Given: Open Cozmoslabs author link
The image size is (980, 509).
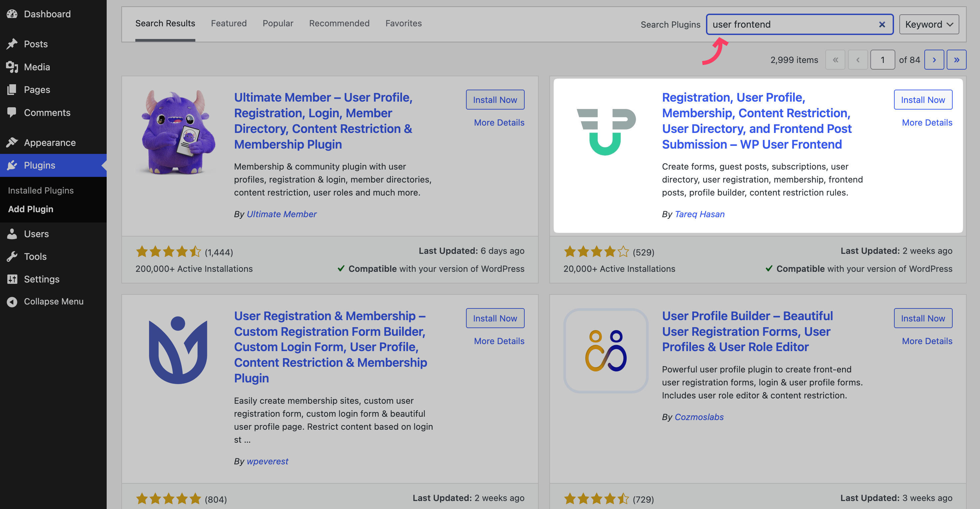Looking at the screenshot, I should [x=699, y=417].
